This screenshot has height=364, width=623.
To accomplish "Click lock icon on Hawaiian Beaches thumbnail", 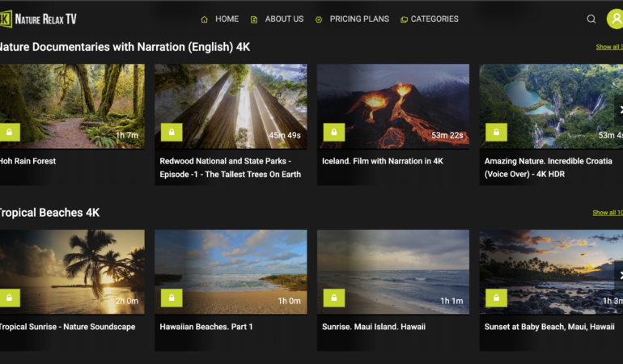I will [x=172, y=298].
